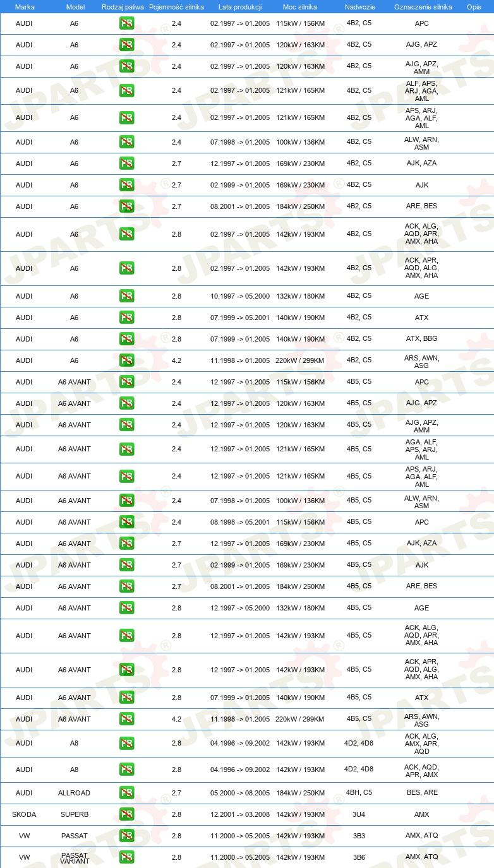
Task: Click the APC engine code in the A6 4B2 row
Action: [422, 23]
